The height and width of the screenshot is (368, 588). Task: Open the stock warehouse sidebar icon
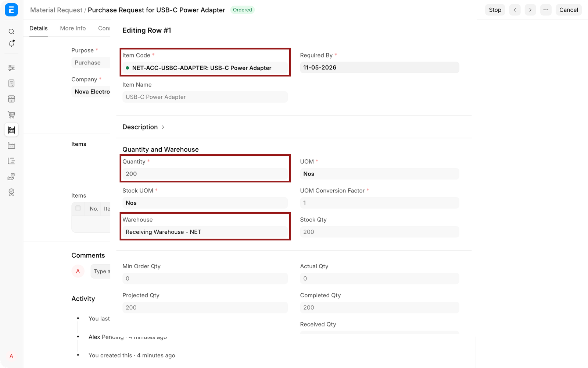pyautogui.click(x=11, y=130)
